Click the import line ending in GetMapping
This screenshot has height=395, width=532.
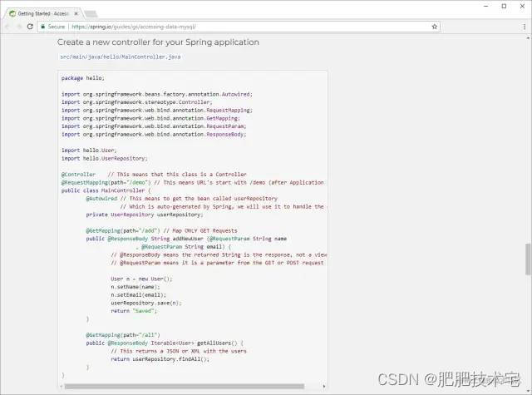point(150,118)
